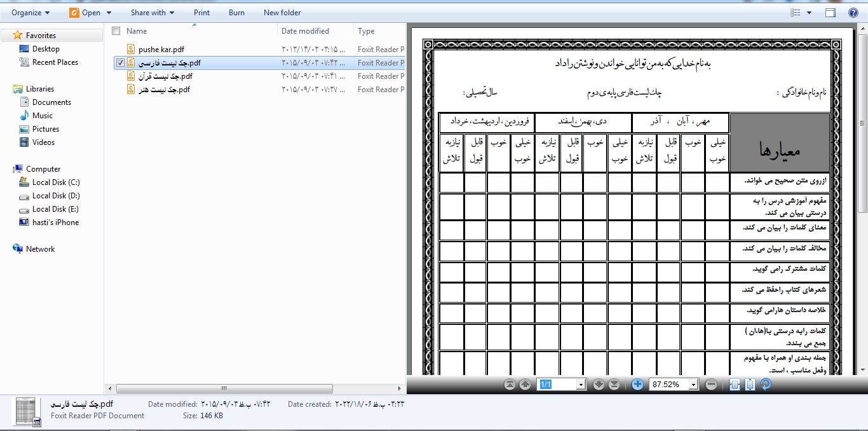
Task: Open the page number dropdown 1/1
Action: 581,385
